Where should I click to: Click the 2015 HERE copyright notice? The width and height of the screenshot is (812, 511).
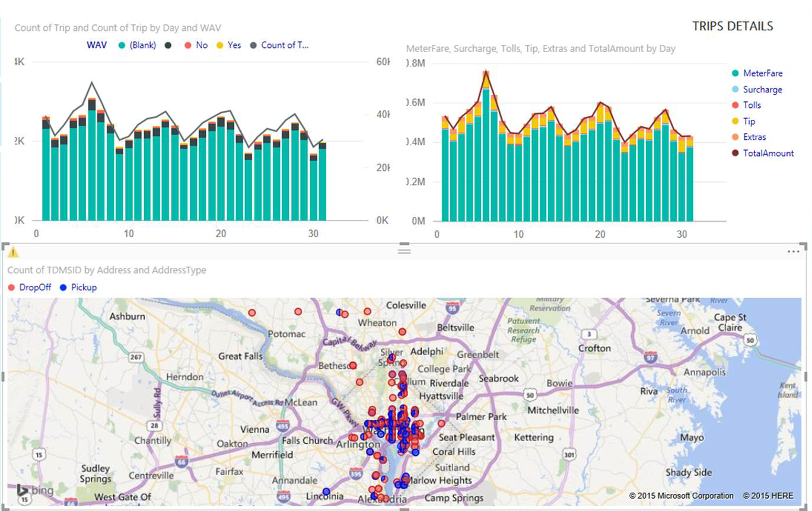pyautogui.click(x=768, y=496)
